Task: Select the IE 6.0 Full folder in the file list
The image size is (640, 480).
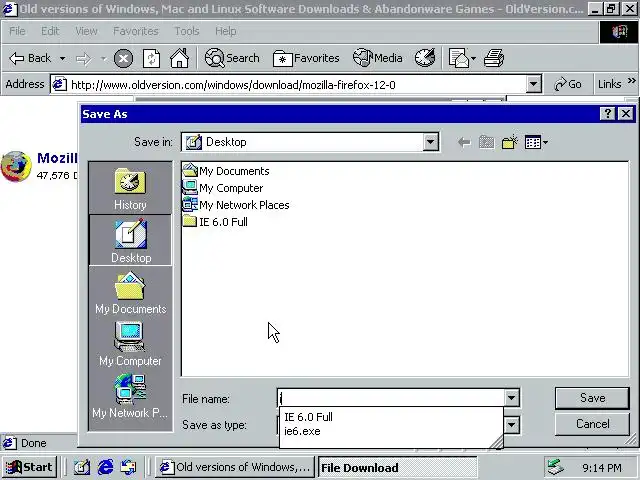Action: point(216,222)
